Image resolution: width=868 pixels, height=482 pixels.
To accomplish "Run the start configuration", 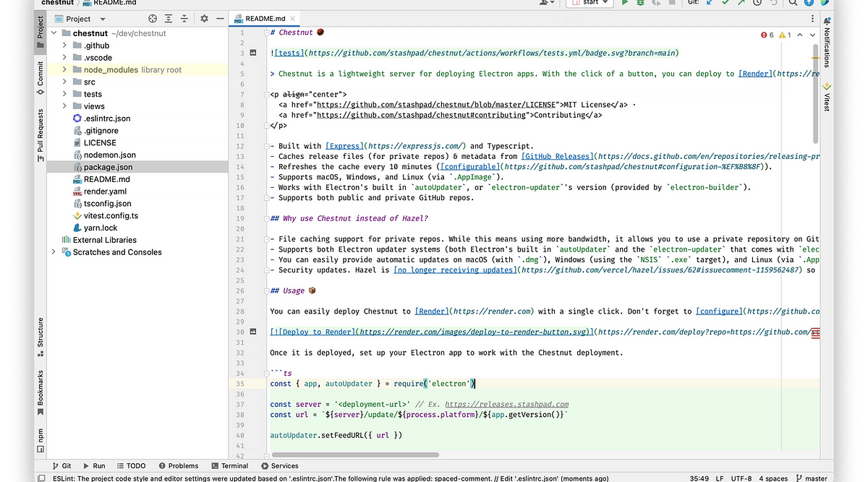I will click(x=625, y=3).
